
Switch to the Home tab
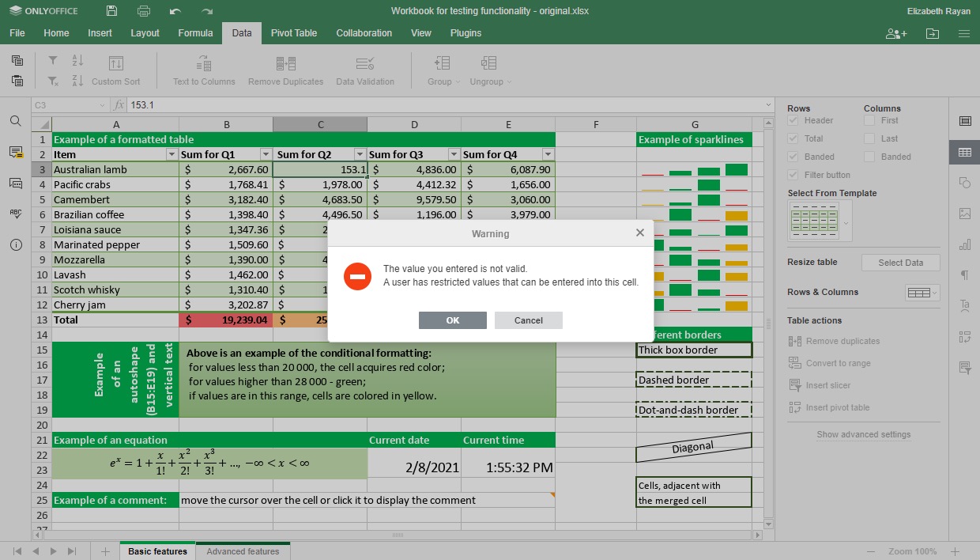click(56, 33)
